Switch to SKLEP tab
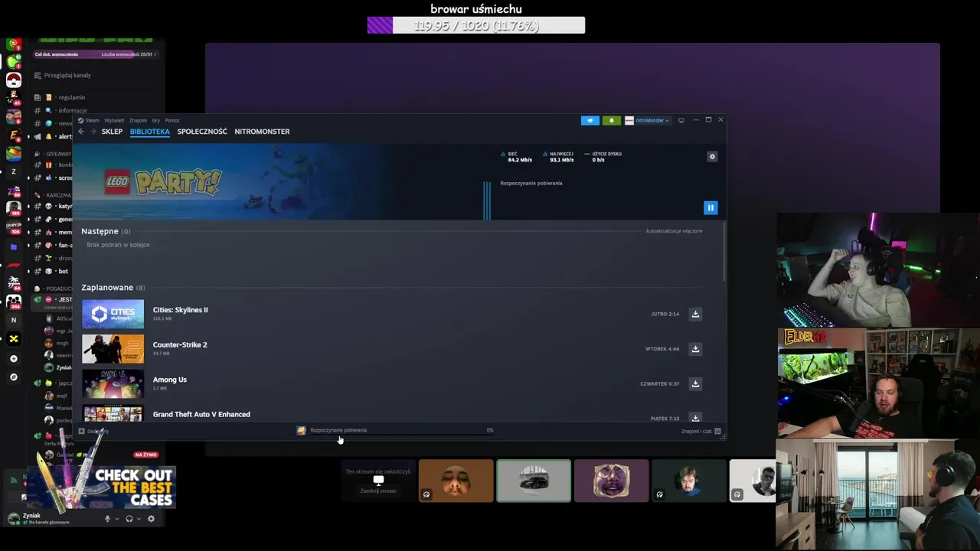 [x=112, y=132]
